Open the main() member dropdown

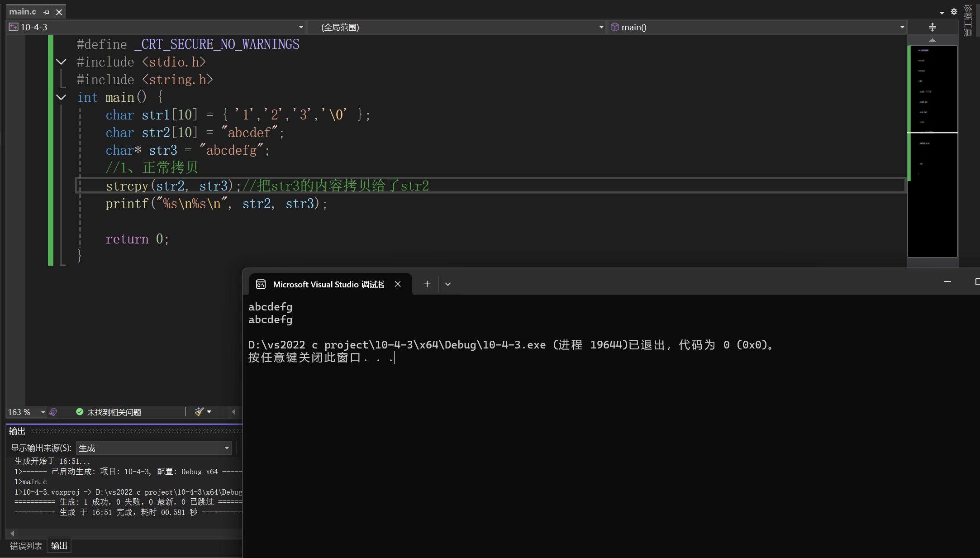pyautogui.click(x=902, y=27)
